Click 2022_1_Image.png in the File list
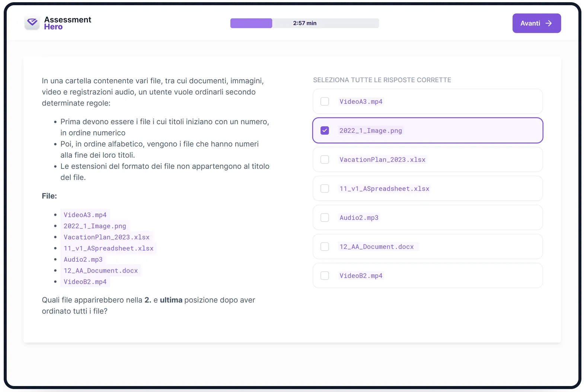Screen dimensions: 584x392 tap(95, 226)
